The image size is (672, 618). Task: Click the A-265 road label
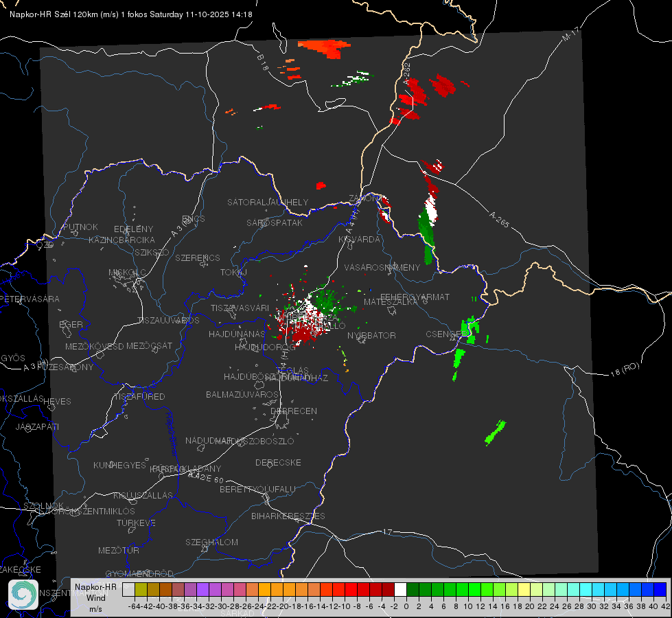pos(499,219)
